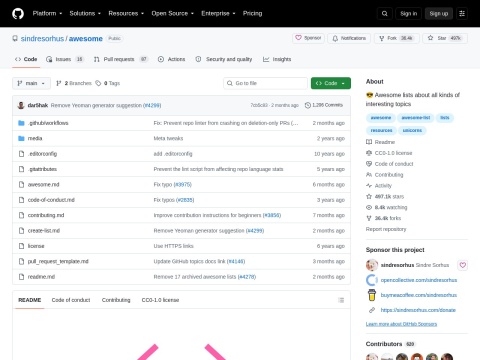
Task: Open the Insights tab
Action: tap(277, 59)
